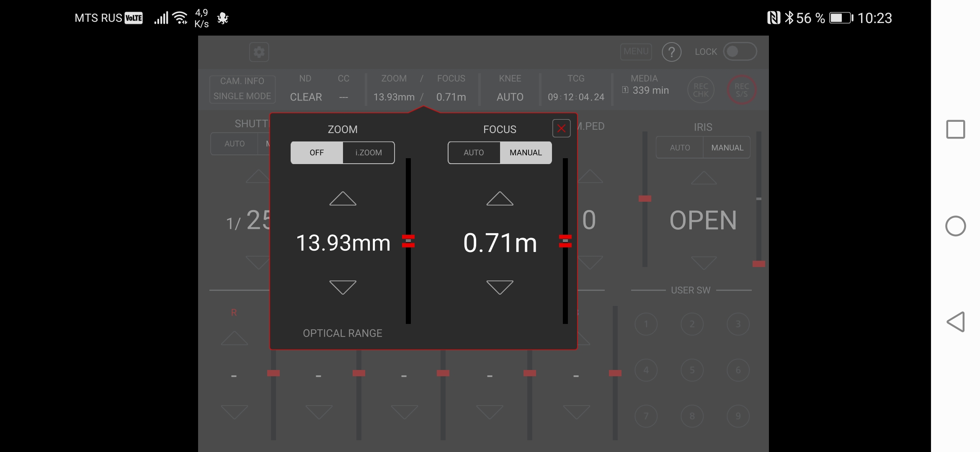This screenshot has width=980, height=452.
Task: Tap the Android recent apps square
Action: click(x=955, y=129)
